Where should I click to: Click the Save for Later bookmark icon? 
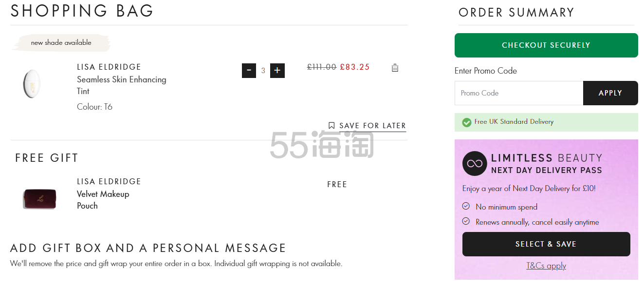coord(331,126)
